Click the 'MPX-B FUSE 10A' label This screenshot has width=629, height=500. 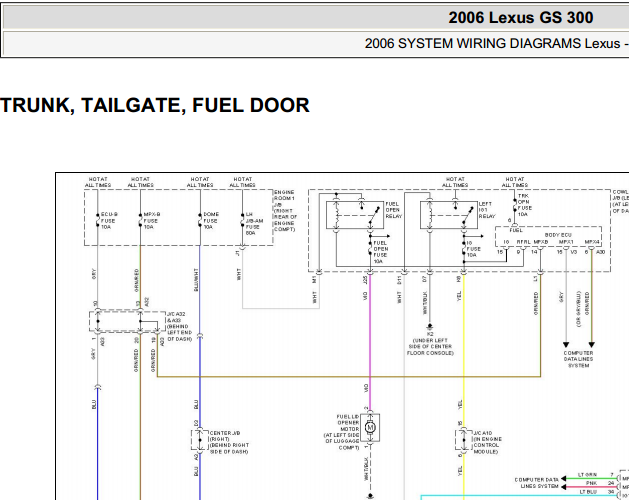tap(152, 221)
